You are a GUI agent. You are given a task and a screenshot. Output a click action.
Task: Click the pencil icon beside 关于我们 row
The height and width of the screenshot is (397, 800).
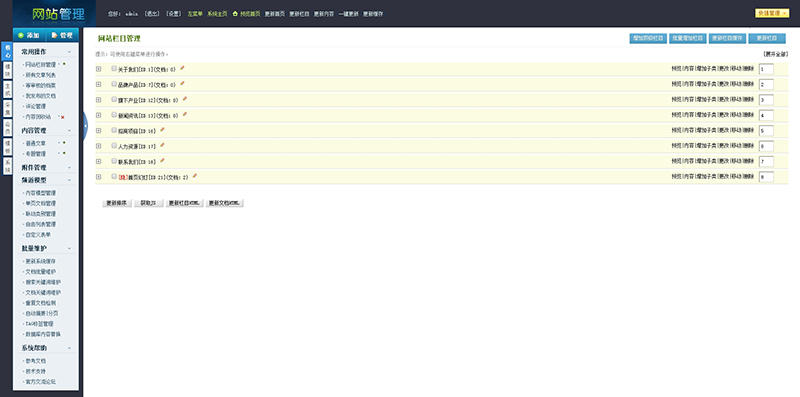click(x=182, y=68)
